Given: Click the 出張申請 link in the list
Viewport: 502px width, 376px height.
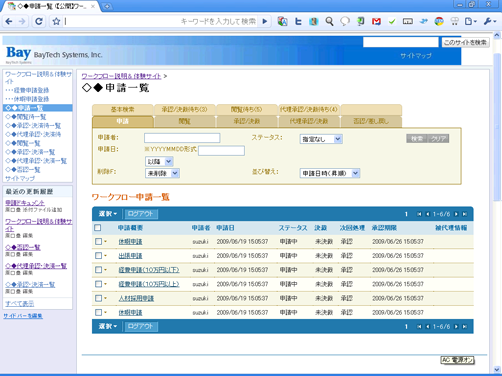Looking at the screenshot, I should (x=130, y=256).
